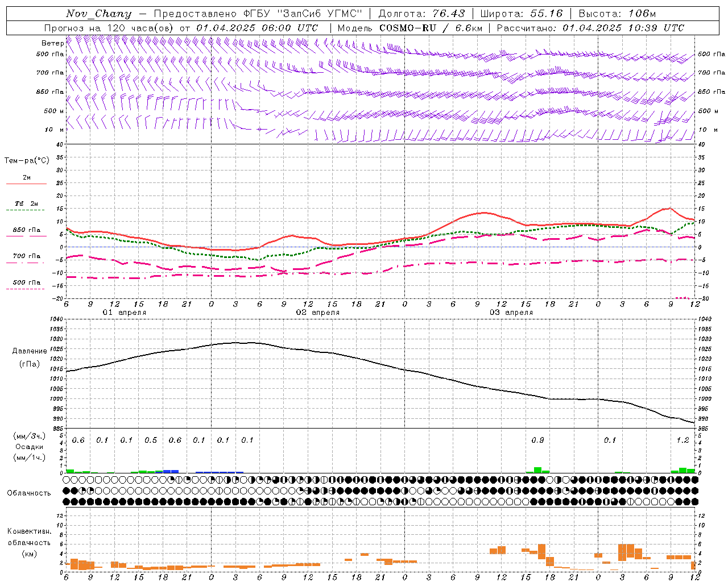Select 'Прогноз на 120 часа(ов)' forecast start text
The height and width of the screenshot is (582, 728).
(110, 28)
